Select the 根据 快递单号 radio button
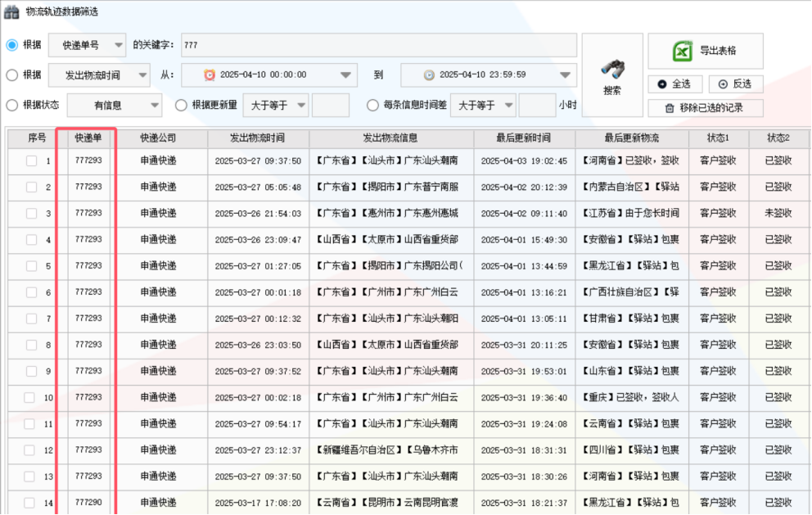The width and height of the screenshot is (812, 515). (12, 45)
